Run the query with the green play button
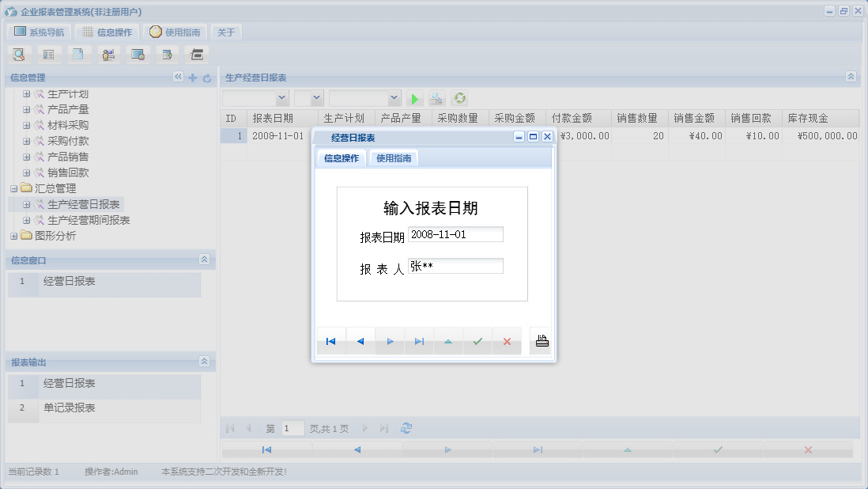This screenshot has width=868, height=489. [x=414, y=98]
